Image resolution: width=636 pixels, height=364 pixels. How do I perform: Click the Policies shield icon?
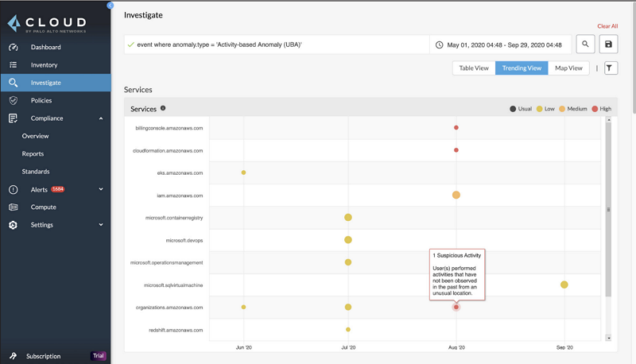[14, 100]
